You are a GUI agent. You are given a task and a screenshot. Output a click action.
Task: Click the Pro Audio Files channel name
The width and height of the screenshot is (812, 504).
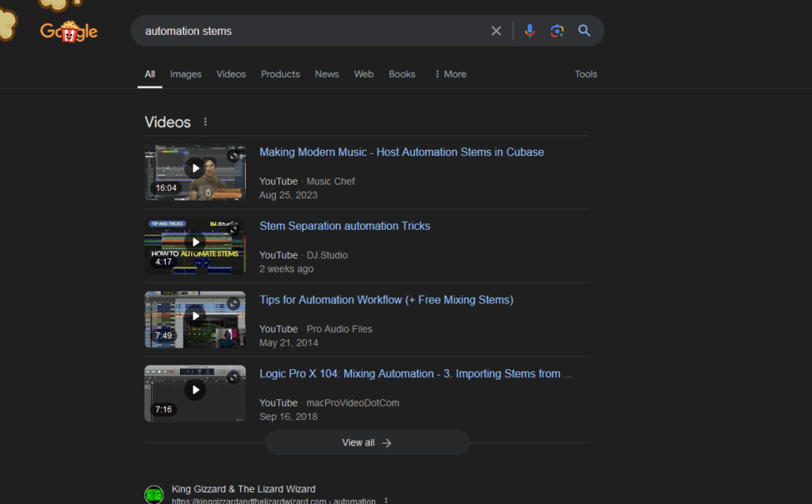(x=339, y=329)
